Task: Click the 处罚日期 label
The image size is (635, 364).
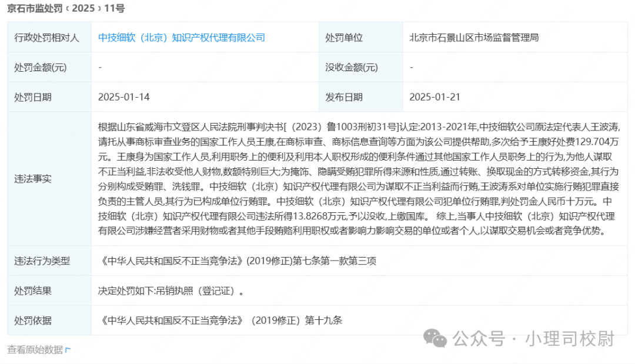Action: 33,97
